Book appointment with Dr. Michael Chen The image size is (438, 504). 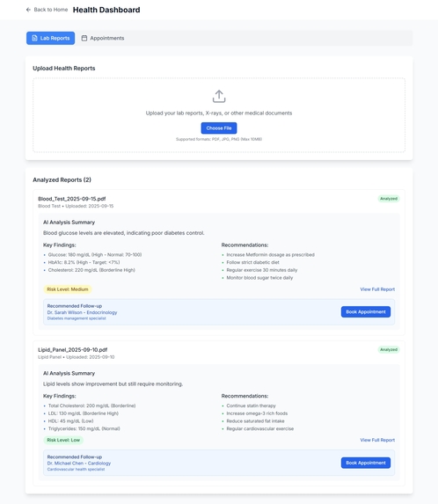point(366,463)
